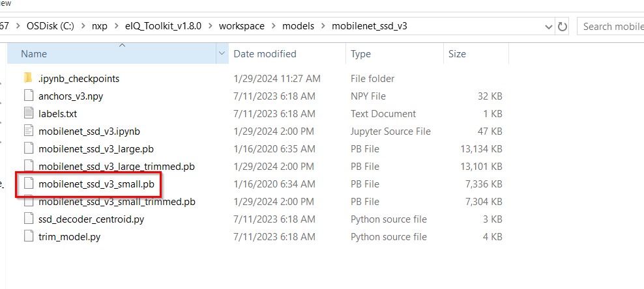This screenshot has width=644, height=289.
Task: Click the anchors_v3.npy file icon
Action: tap(27, 96)
